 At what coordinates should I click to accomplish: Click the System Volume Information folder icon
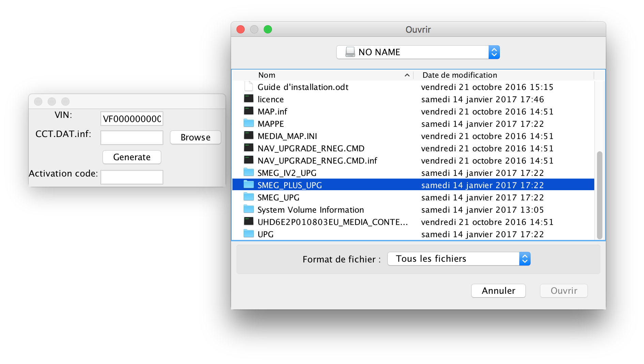click(x=249, y=209)
